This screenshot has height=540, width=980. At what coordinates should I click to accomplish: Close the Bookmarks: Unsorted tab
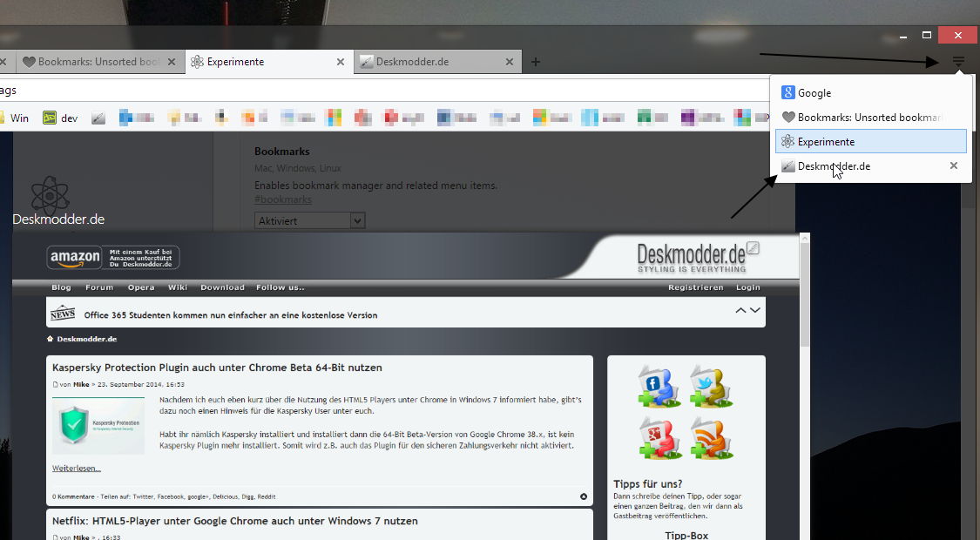coord(172,62)
